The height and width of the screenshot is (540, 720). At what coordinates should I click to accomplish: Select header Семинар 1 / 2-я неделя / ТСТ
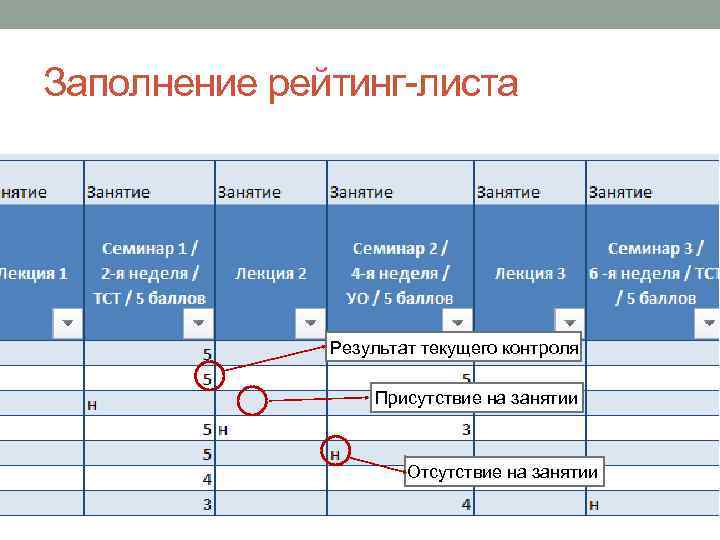click(150, 273)
